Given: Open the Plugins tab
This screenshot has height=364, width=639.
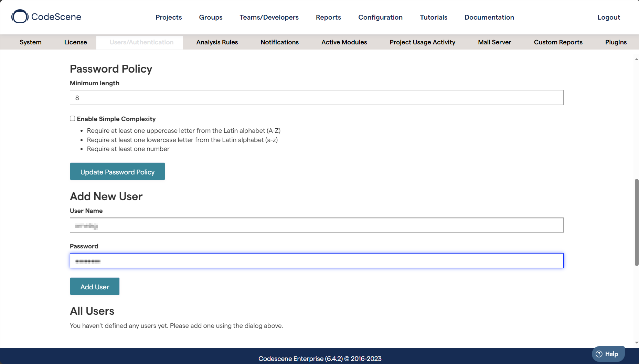Looking at the screenshot, I should 616,42.
